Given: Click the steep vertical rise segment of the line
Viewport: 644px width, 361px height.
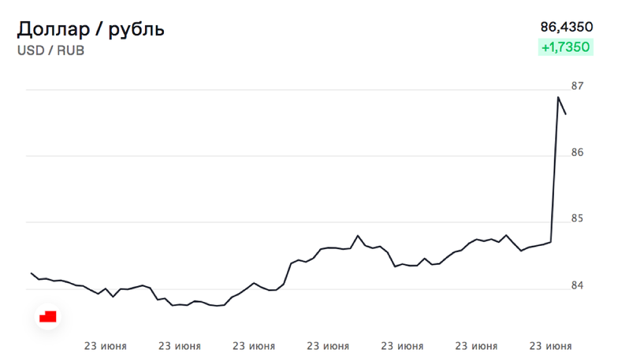Looking at the screenshot, I should tap(554, 169).
